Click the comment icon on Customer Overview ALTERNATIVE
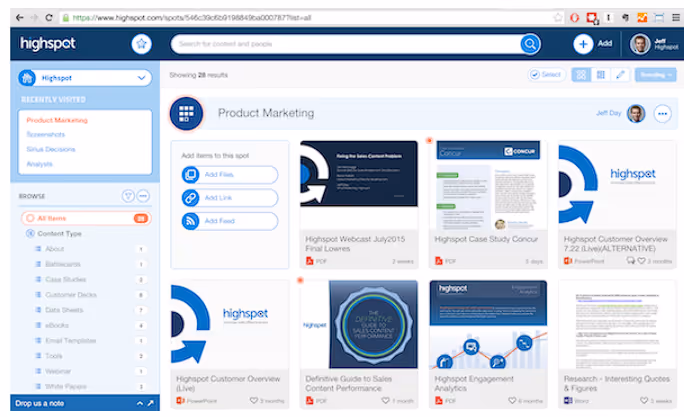This screenshot has width=684, height=417. [x=631, y=261]
